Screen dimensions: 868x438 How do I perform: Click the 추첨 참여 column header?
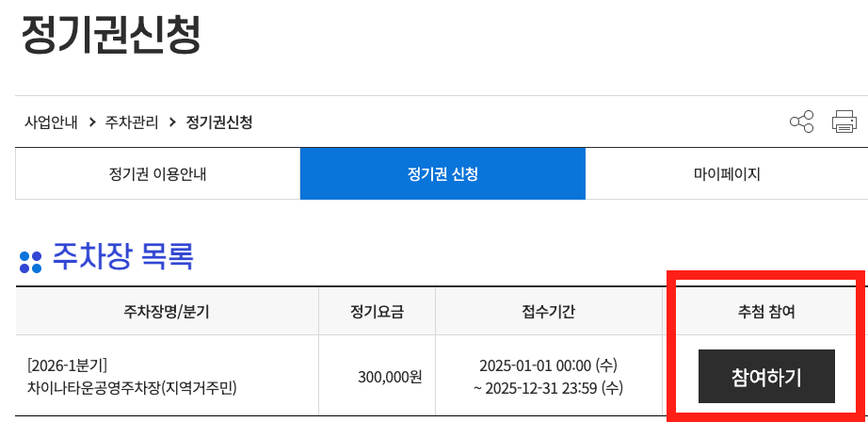click(x=766, y=312)
